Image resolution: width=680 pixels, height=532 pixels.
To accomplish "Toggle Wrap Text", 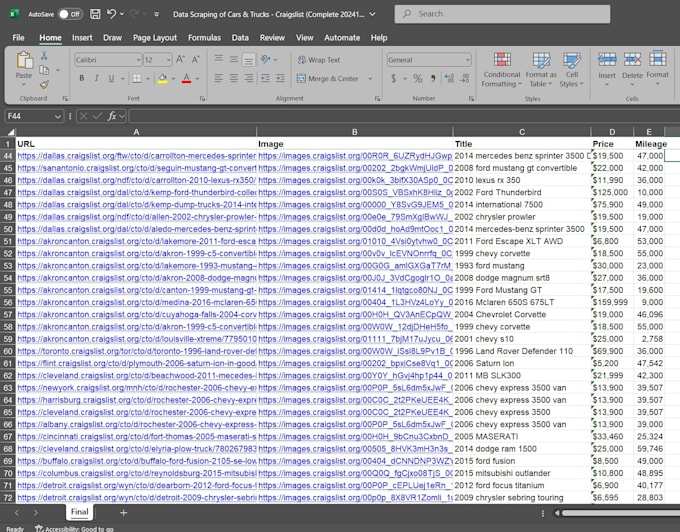I will (319, 60).
